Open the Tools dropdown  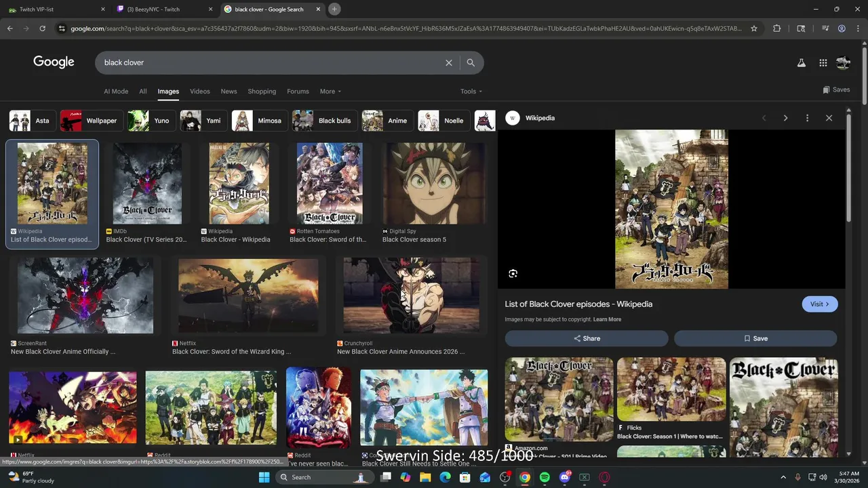(x=471, y=91)
